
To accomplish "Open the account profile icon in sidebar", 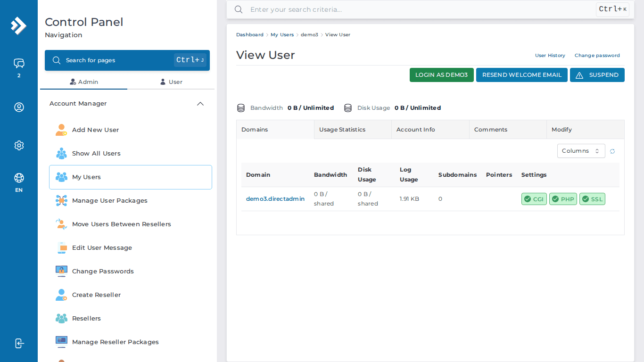I will pyautogui.click(x=19, y=107).
